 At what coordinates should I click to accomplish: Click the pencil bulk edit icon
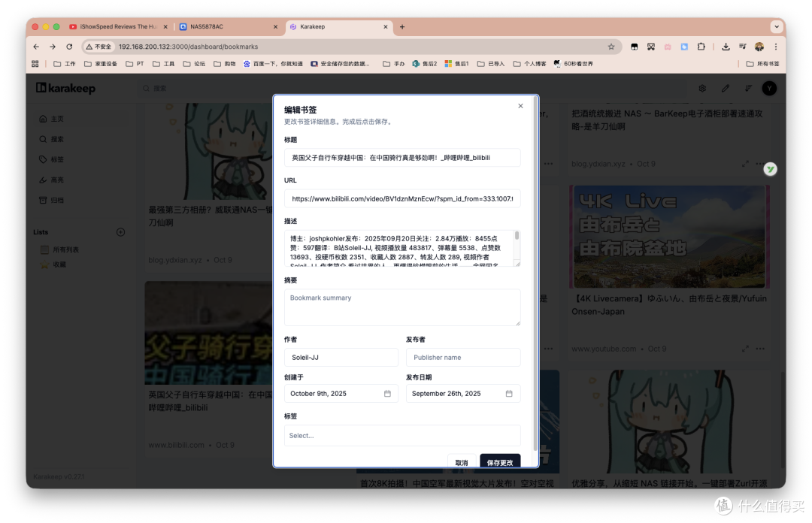click(726, 88)
